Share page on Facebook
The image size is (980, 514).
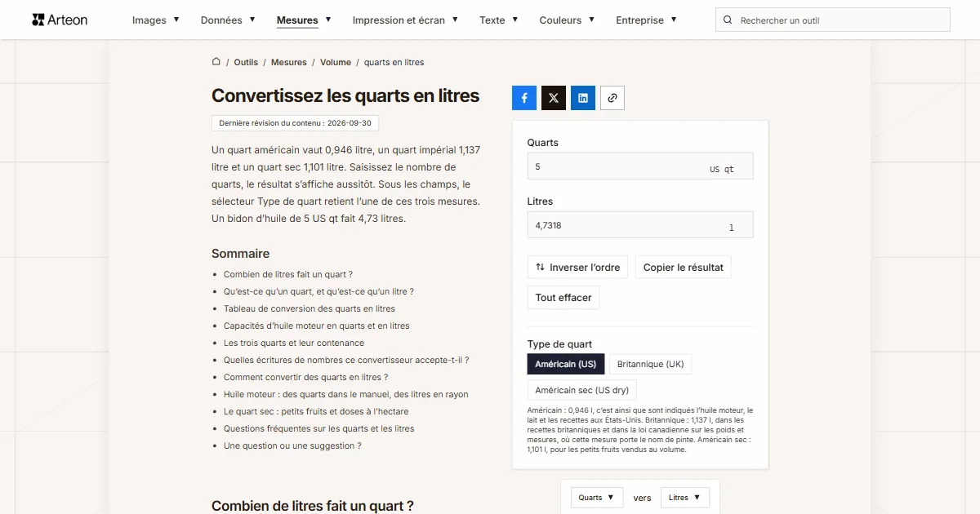coord(524,98)
